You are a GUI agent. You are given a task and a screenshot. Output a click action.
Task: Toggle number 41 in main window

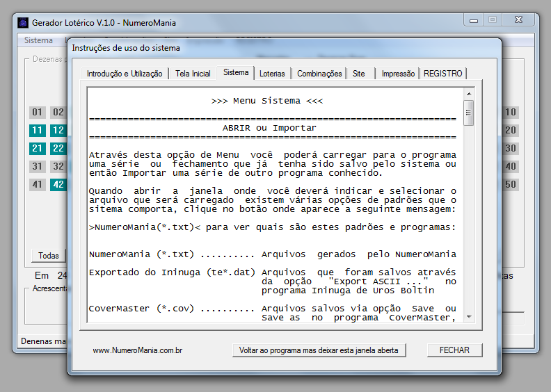tap(38, 185)
